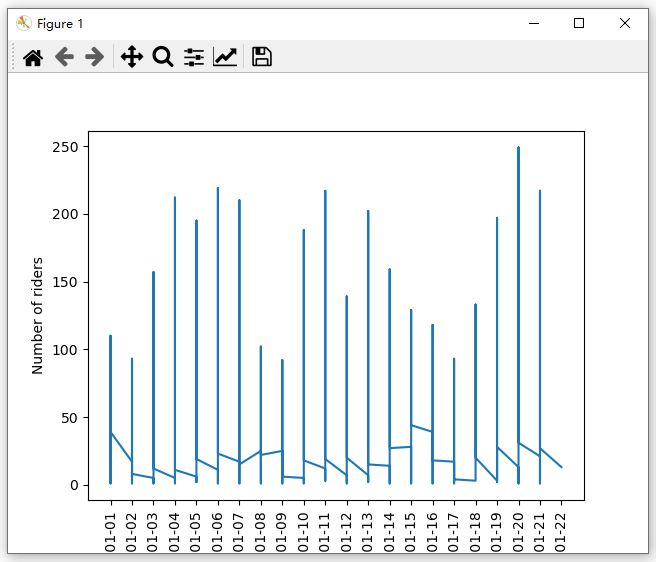Image resolution: width=656 pixels, height=562 pixels.
Task: Click the x-axis date label 01-14
Action: coord(390,532)
